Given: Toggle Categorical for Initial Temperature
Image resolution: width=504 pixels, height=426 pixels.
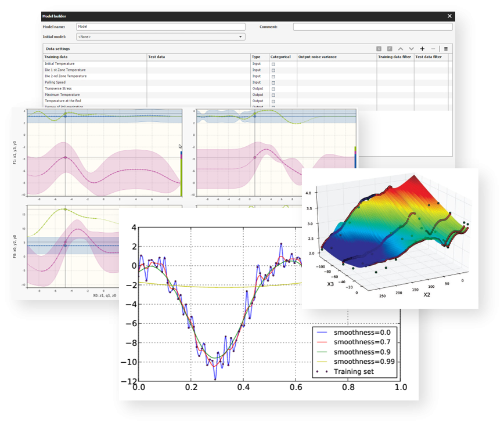Looking at the screenshot, I should pyautogui.click(x=273, y=64).
